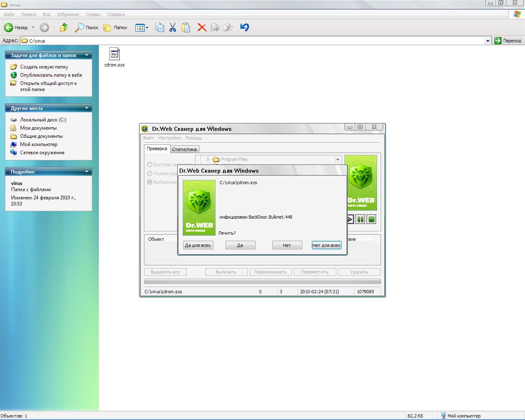This screenshot has width=525, height=420.
Task: Open Мои документы link
Action: 38,128
